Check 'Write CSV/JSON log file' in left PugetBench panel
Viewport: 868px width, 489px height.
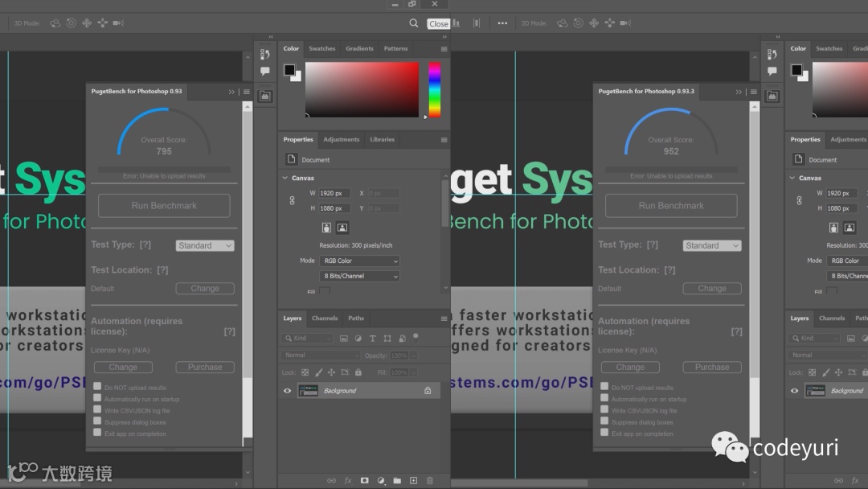pos(97,409)
